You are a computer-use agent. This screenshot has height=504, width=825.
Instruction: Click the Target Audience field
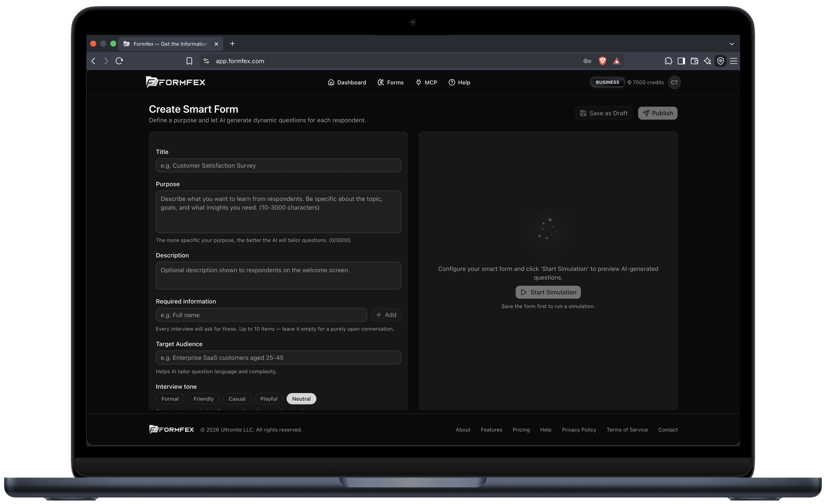pos(278,357)
